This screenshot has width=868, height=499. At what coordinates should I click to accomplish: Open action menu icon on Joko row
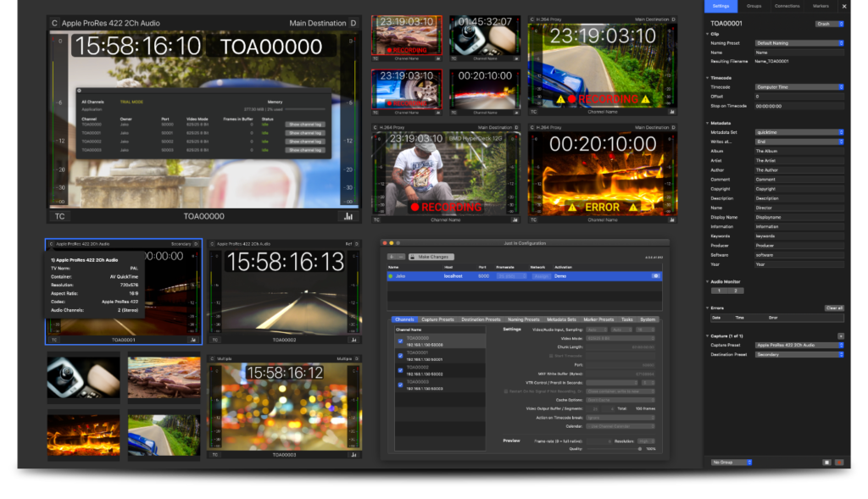click(656, 276)
